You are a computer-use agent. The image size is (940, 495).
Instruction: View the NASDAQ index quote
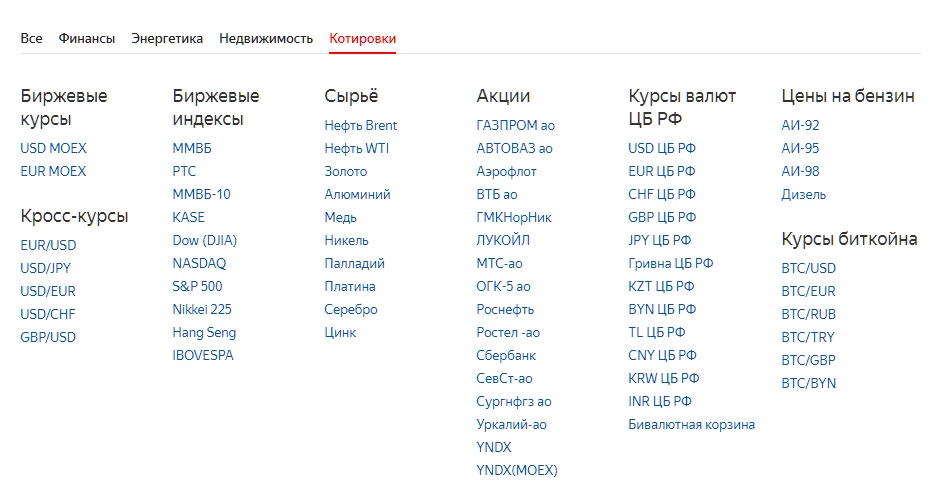(199, 263)
